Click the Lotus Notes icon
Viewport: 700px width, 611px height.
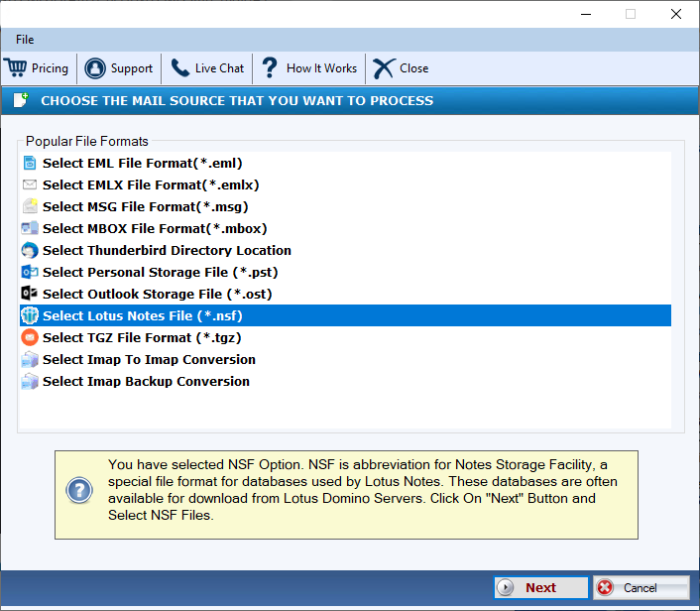click(30, 315)
